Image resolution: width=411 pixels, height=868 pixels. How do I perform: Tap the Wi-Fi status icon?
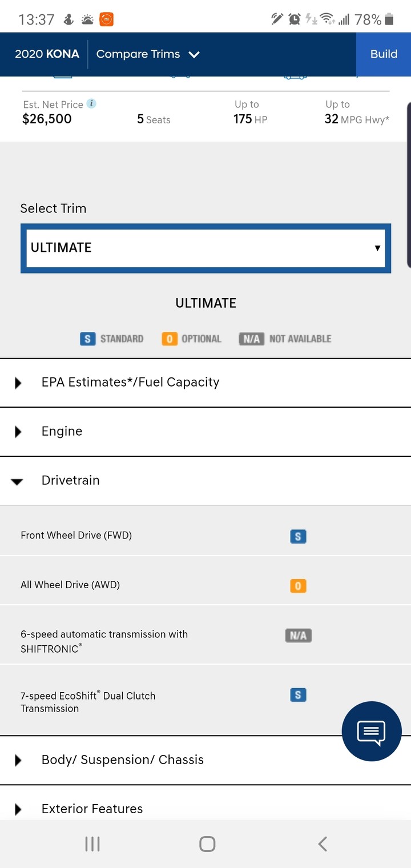click(x=328, y=19)
